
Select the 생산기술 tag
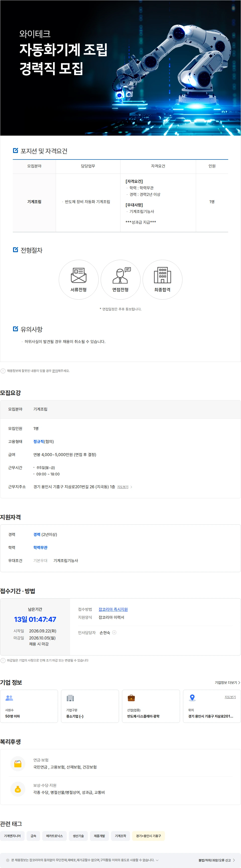(x=78, y=836)
